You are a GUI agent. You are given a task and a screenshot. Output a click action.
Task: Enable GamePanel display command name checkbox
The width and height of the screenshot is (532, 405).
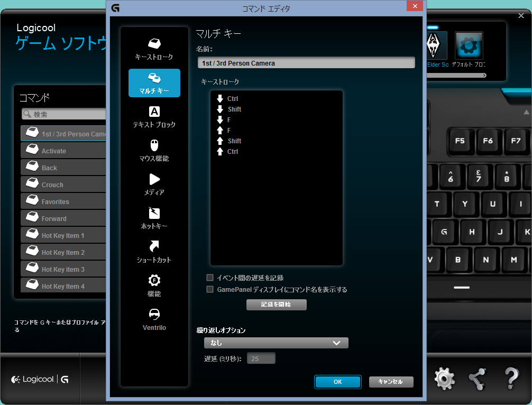pyautogui.click(x=210, y=289)
